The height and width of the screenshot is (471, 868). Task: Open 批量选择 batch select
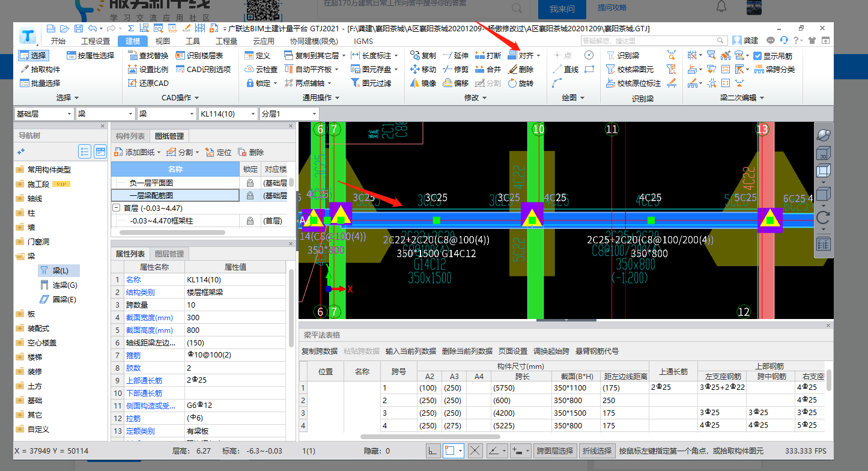40,83
